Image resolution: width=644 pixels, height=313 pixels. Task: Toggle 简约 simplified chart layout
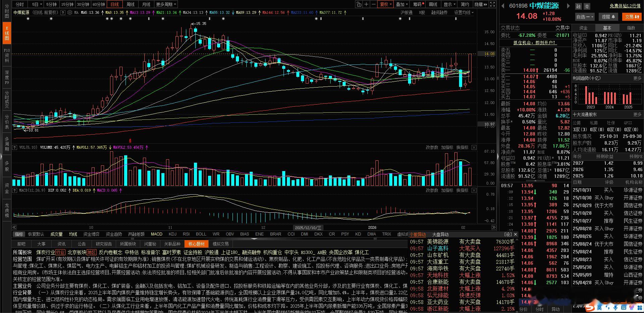click(x=465, y=4)
